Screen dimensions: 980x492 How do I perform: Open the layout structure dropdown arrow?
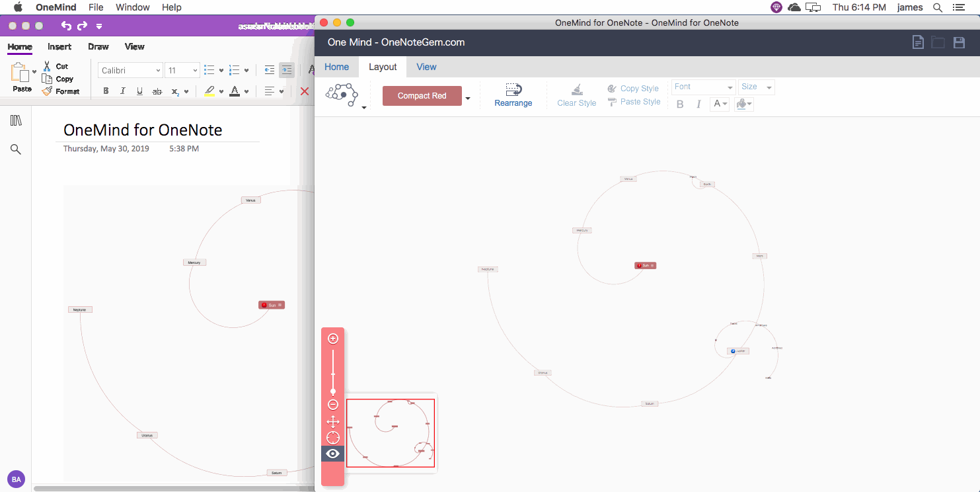[364, 106]
